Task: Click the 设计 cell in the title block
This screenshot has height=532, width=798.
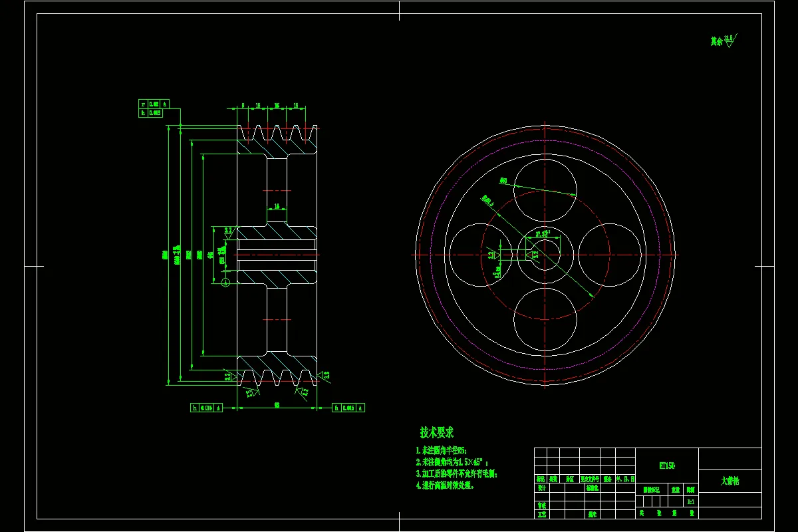Action: coord(541,487)
